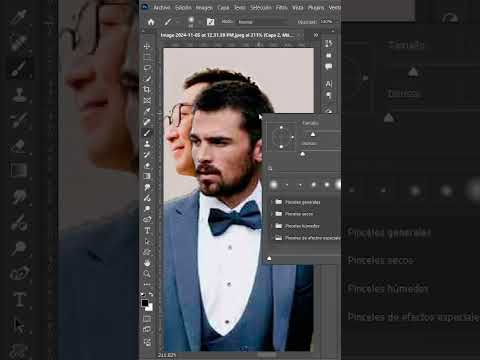
Task: Expand the collapsed panels double-arrow
Action: click(x=316, y=35)
